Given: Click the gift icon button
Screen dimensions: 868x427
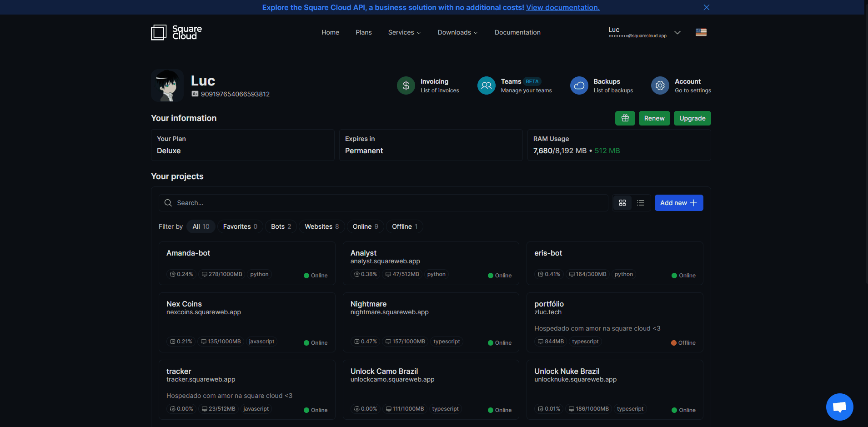Looking at the screenshot, I should 625,118.
